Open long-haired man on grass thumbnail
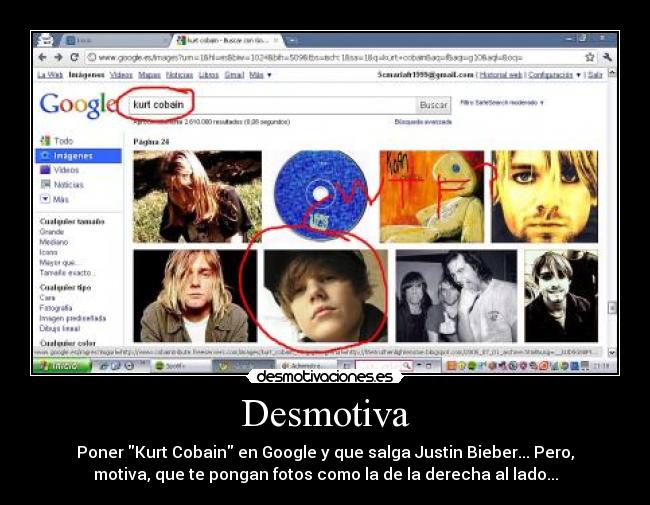Screen dimensions: 650x505 click(x=197, y=197)
